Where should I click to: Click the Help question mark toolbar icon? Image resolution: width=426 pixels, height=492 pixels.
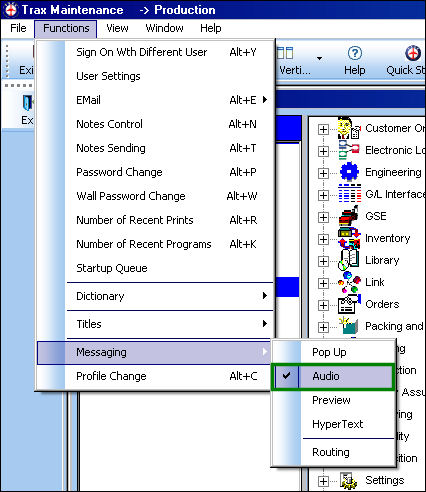coord(354,53)
